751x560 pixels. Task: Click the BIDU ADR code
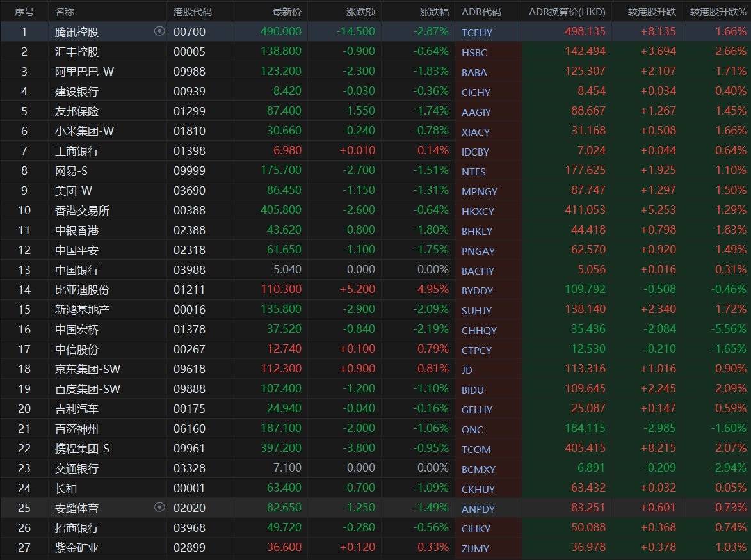pyautogui.click(x=472, y=390)
